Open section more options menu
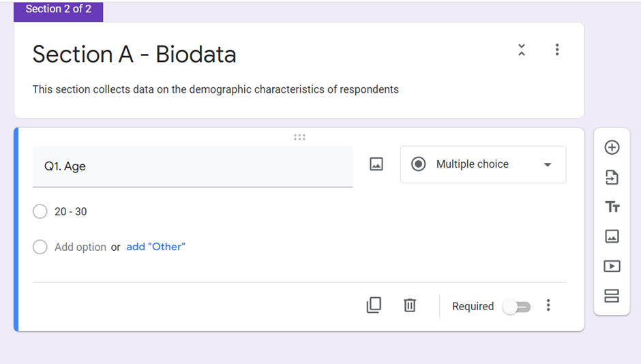 (x=557, y=50)
